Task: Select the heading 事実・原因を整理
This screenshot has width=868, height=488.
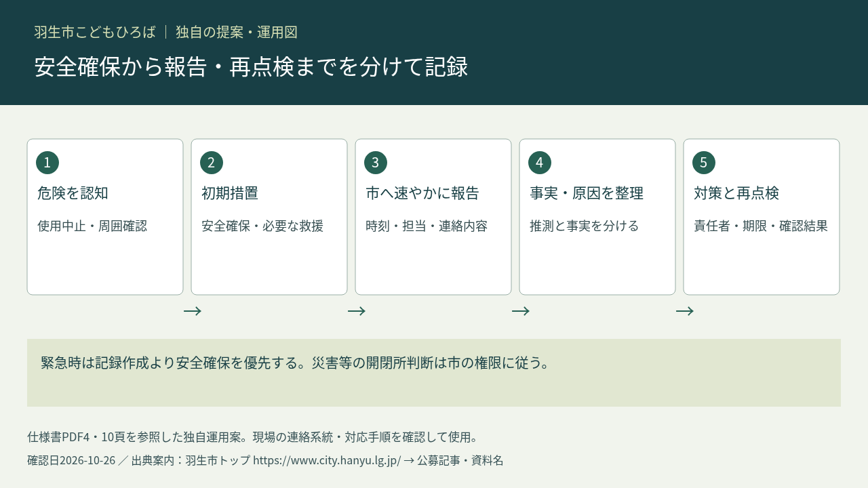Action: point(587,193)
